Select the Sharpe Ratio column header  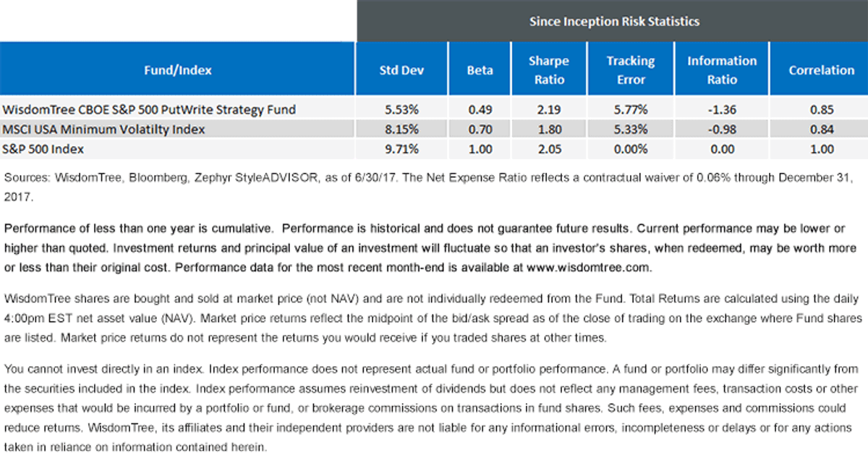[548, 70]
